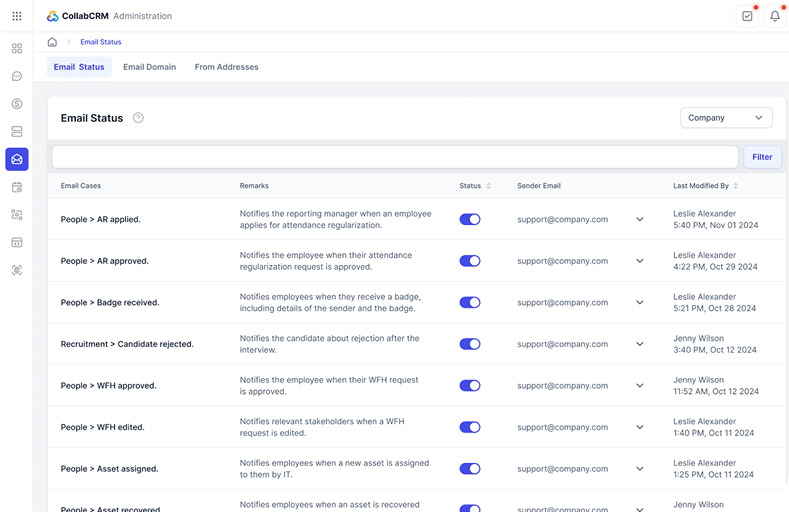Open the checklist tasks icon in header
This screenshot has width=789, height=512.
(x=747, y=16)
